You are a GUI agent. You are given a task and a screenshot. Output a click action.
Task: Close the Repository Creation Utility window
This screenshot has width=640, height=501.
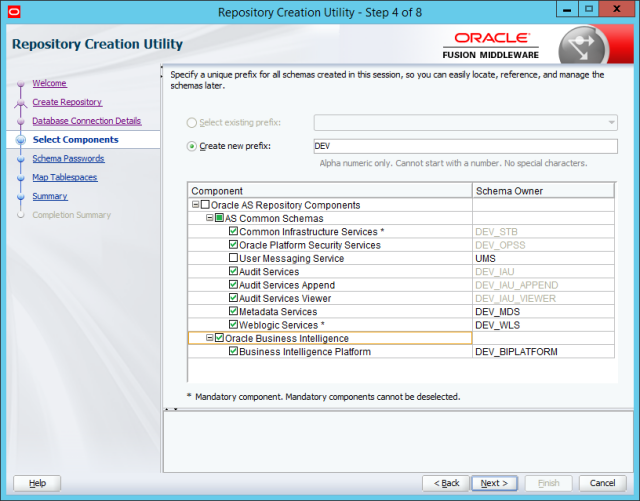coord(617,9)
